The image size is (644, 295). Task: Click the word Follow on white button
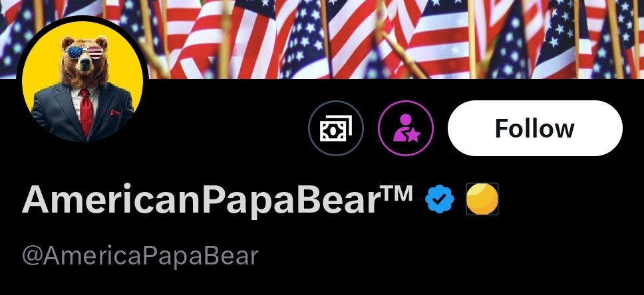click(535, 128)
